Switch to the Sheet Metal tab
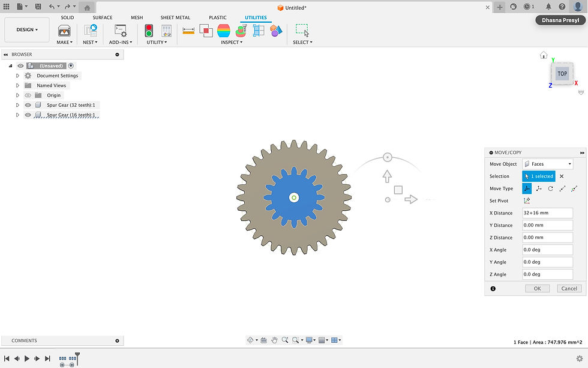Viewport: 588px width, 368px height. click(175, 17)
